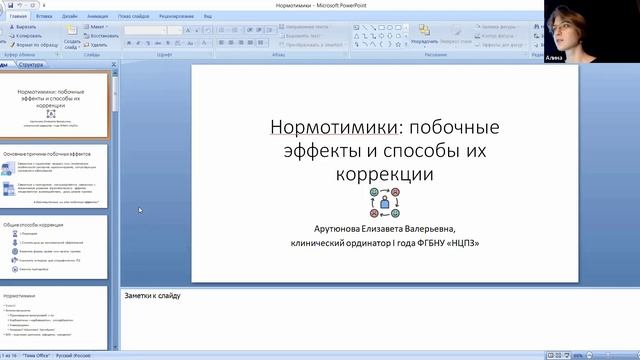Switch to Slide Sorter view in status bar
Screen dimensions: 640x360
tap(558, 356)
